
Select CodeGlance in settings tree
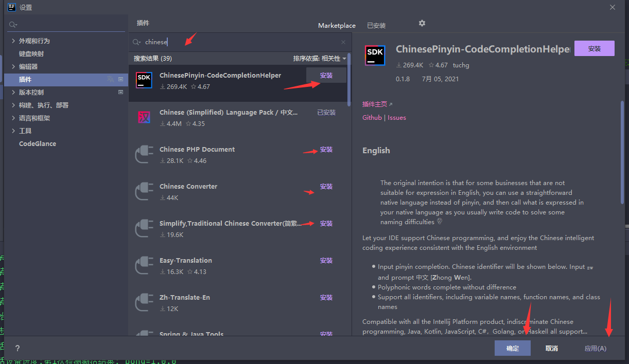[38, 144]
